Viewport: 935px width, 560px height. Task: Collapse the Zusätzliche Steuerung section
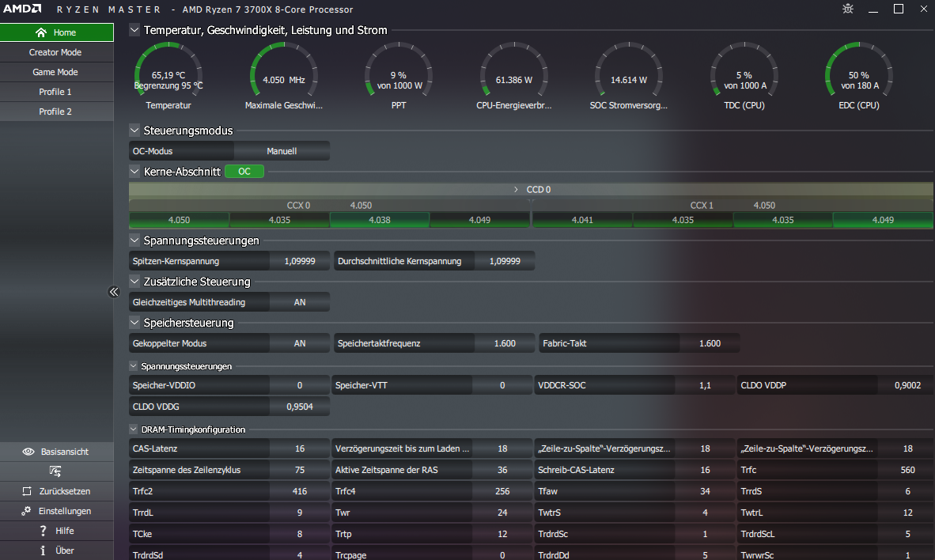[134, 282]
